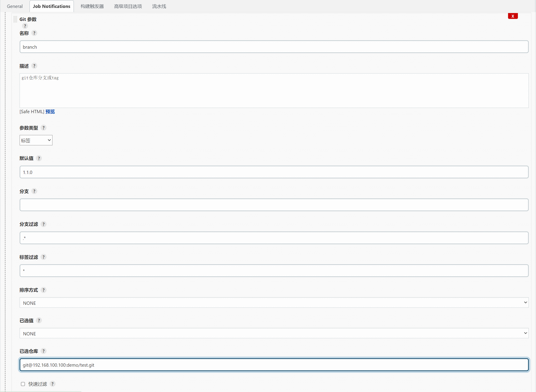Image resolution: width=536 pixels, height=392 pixels.
Task: Click help icon beside 分支过滤
Action: (x=43, y=224)
